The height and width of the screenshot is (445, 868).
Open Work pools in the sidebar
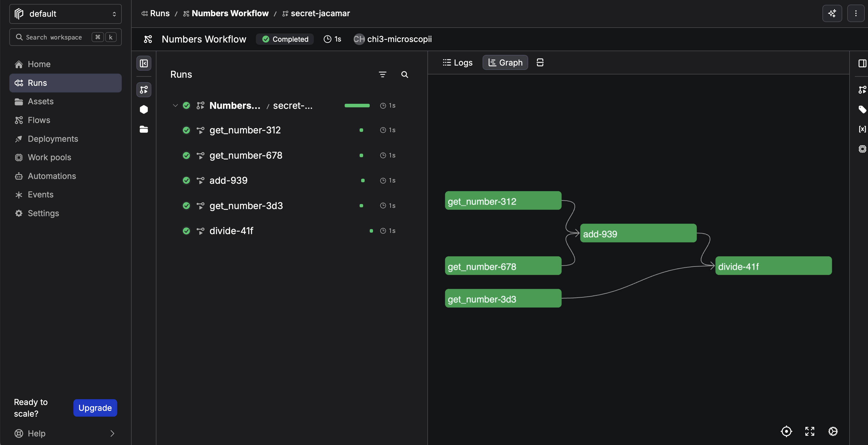coord(65,157)
